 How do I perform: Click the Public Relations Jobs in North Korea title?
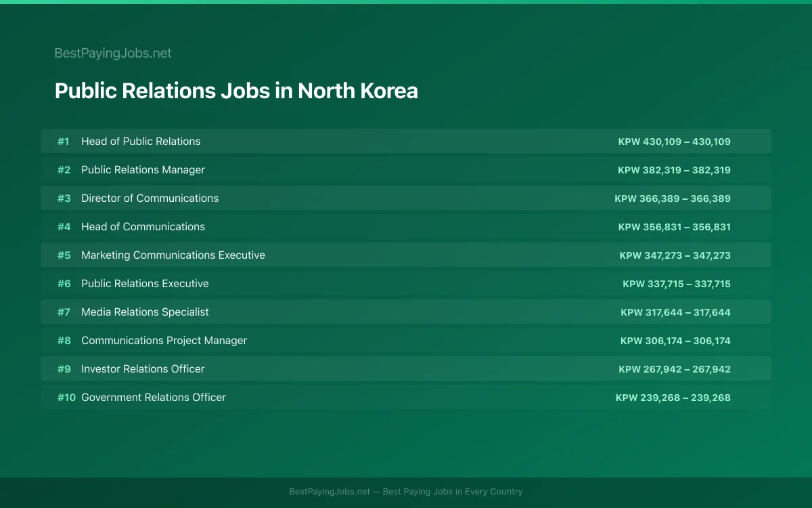tap(236, 91)
